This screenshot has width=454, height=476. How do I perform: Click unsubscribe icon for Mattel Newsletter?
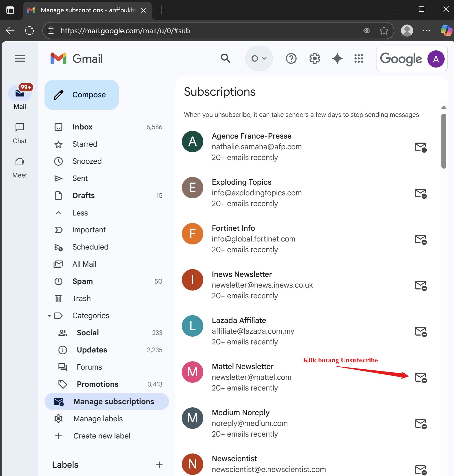421,378
